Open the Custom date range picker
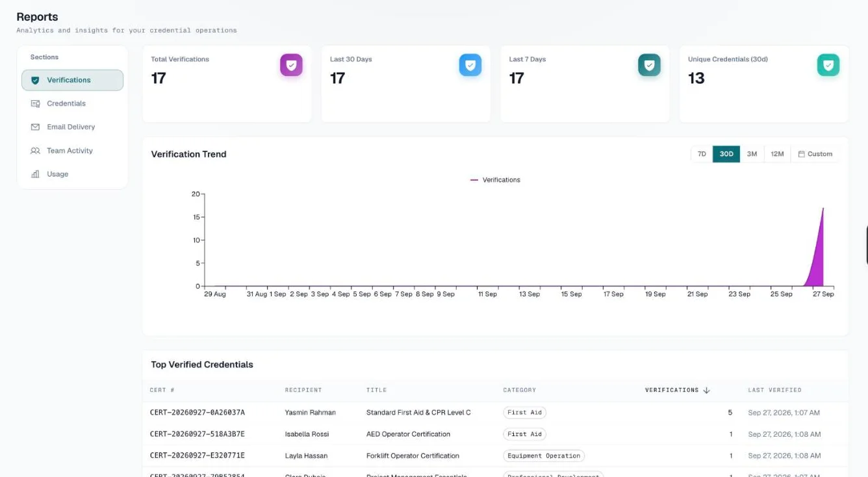 pos(815,154)
